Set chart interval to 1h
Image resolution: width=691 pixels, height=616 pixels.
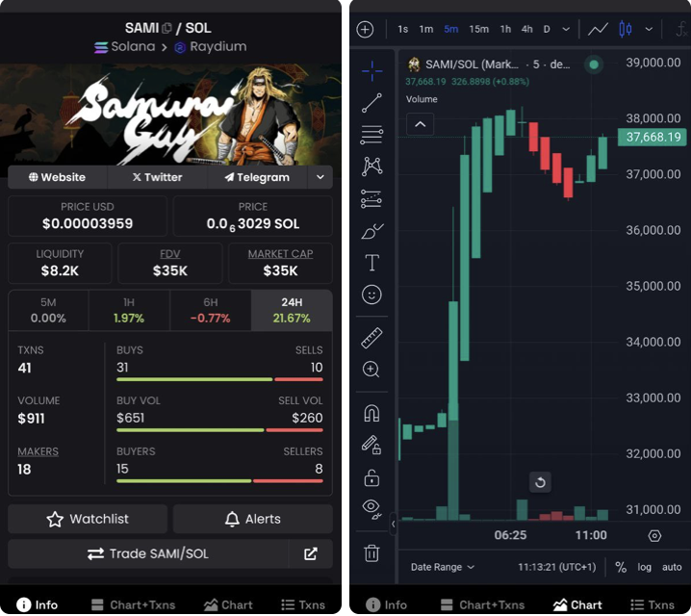click(x=505, y=29)
